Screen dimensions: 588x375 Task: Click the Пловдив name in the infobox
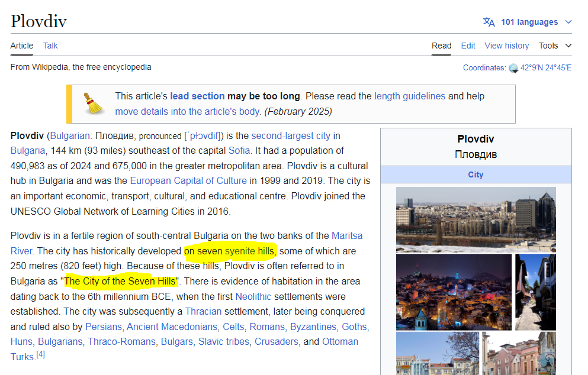(x=476, y=155)
